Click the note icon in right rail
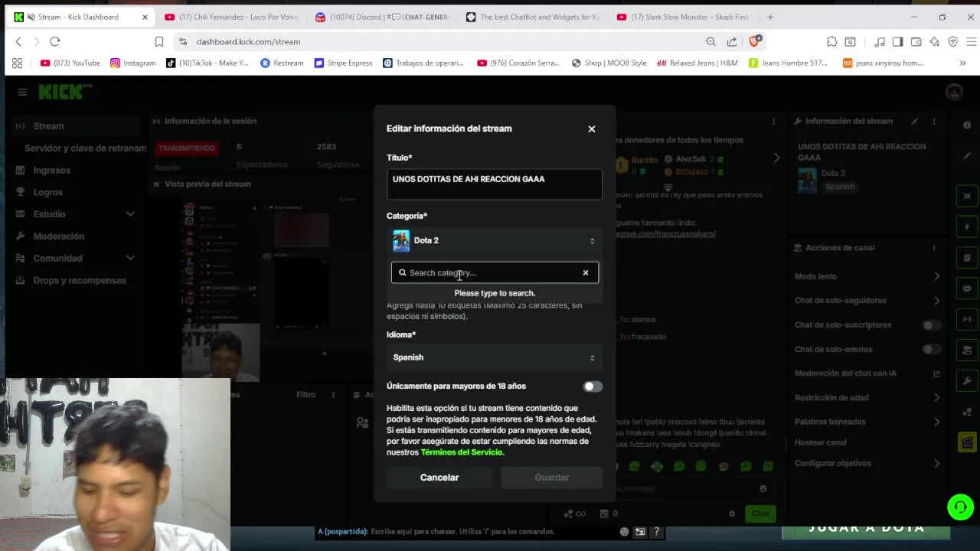This screenshot has height=551, width=980. [967, 258]
